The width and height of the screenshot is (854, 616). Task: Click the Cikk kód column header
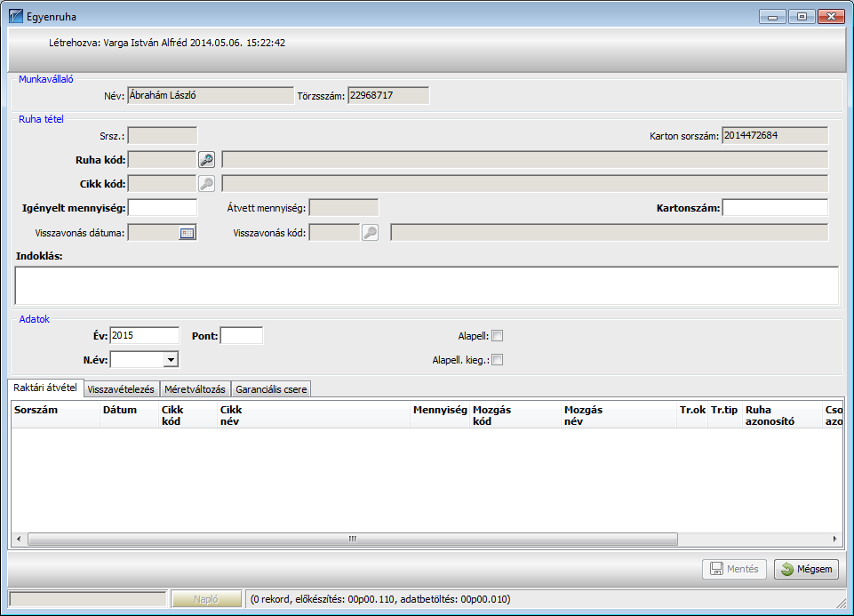click(x=188, y=415)
